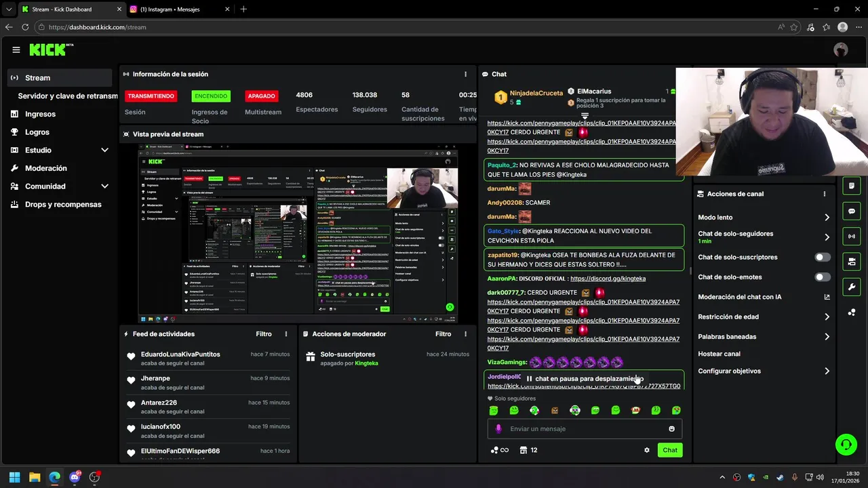
Task: Open the emoji picker in the message box
Action: (x=672, y=429)
